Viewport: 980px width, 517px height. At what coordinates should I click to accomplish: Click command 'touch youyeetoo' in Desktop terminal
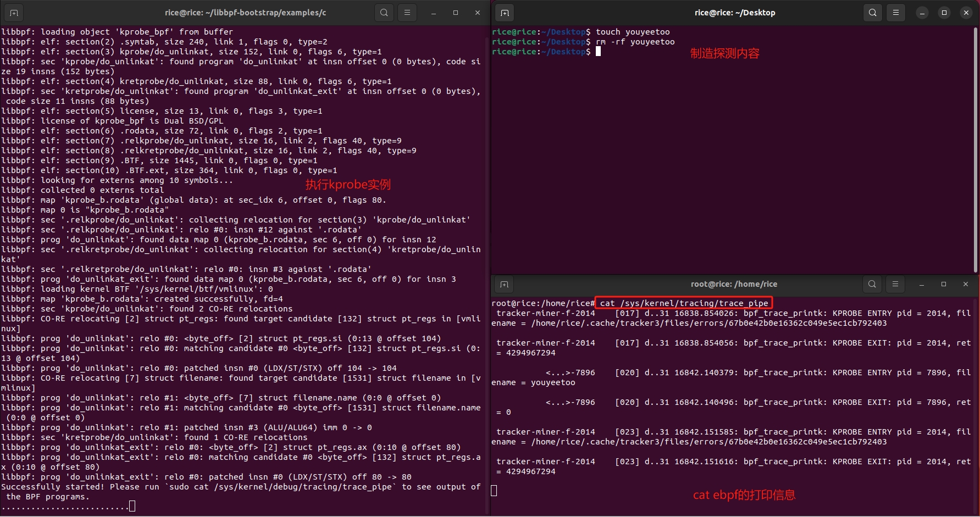click(x=633, y=32)
